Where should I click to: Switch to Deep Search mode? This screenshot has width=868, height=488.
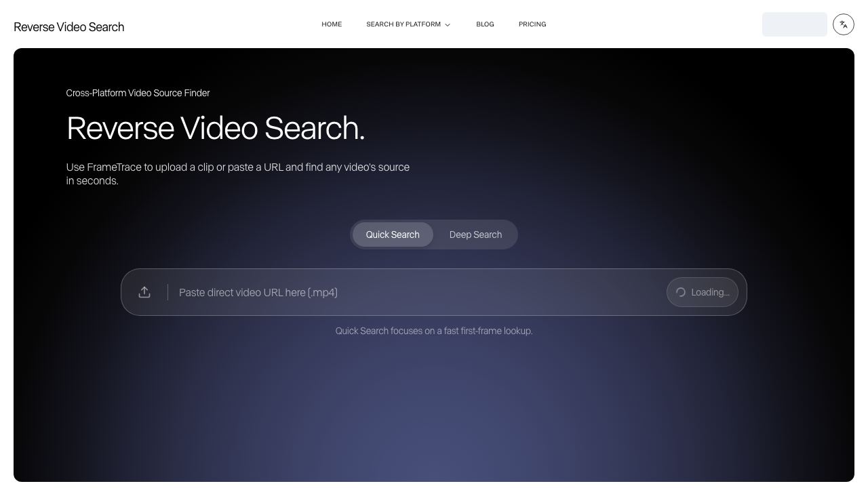point(475,235)
